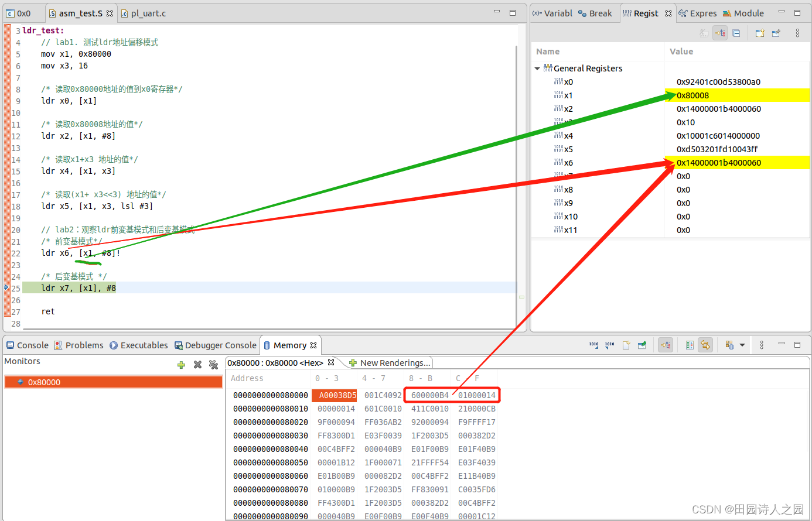This screenshot has height=521, width=812.
Task: Open new Registers view icon
Action: tap(760, 33)
